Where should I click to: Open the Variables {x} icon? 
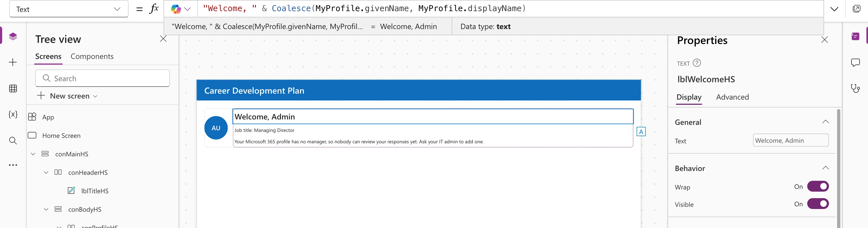click(13, 114)
